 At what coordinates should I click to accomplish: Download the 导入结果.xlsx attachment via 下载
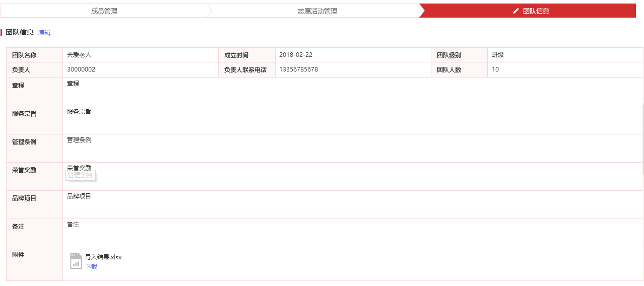point(91,267)
